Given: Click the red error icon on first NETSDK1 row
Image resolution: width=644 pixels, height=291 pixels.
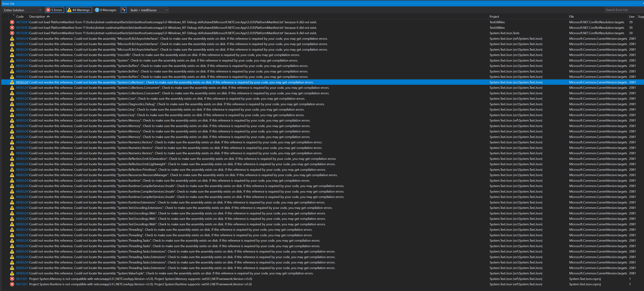Looking at the screenshot, I should click(12, 22).
